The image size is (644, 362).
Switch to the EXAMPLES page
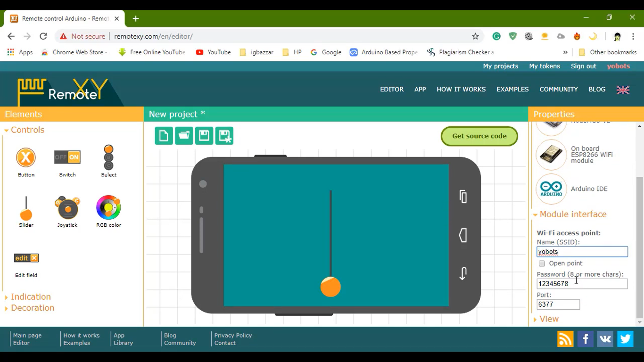pos(512,89)
